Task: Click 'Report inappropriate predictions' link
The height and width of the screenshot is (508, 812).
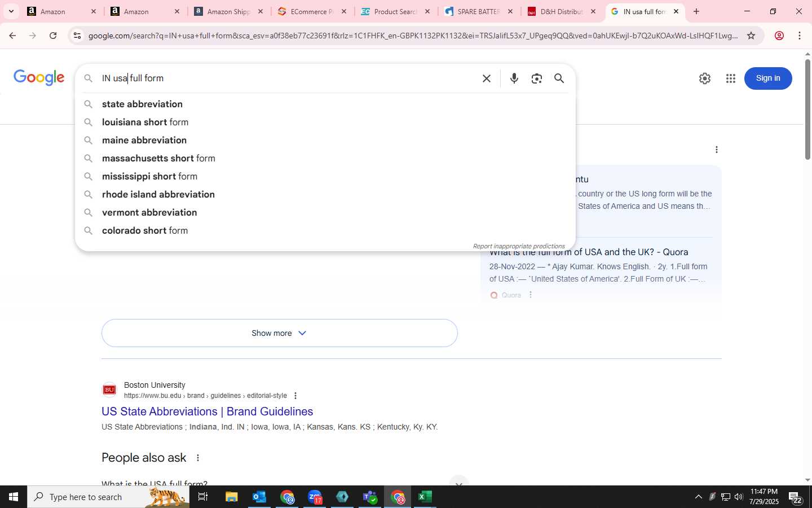Action: [519, 246]
